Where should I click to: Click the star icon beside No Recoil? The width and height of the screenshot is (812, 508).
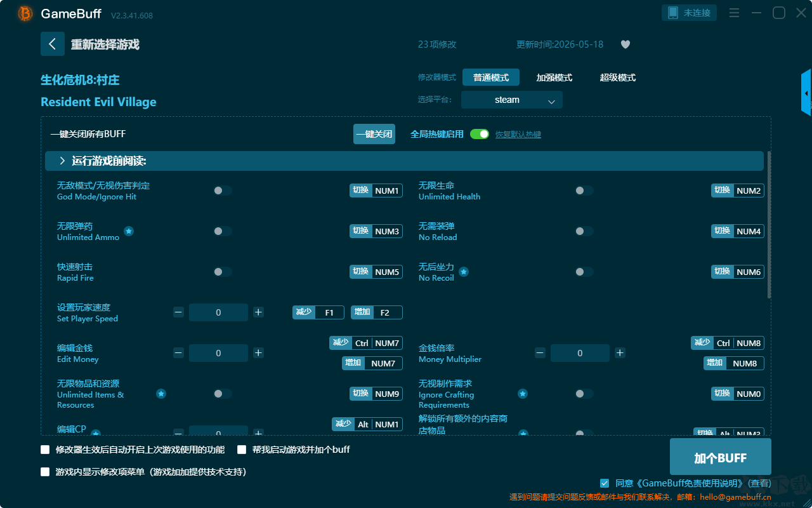point(464,272)
